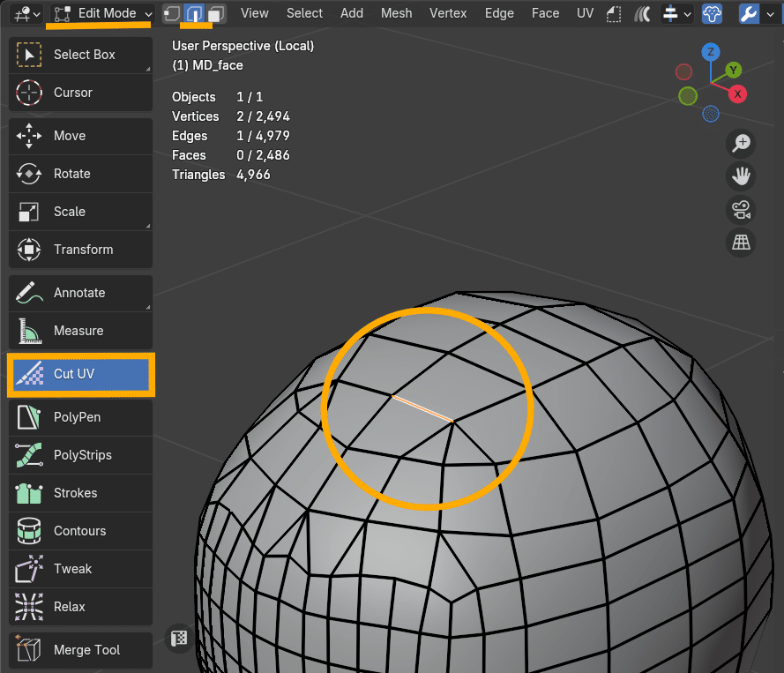The image size is (784, 673).
Task: Switch to the Measure tool
Action: 79,331
